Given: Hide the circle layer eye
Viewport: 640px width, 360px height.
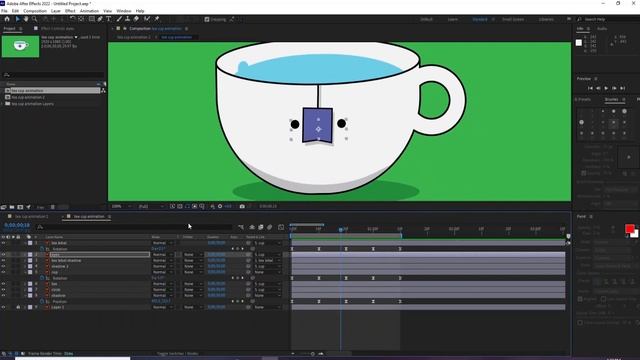Looking at the screenshot, I should pyautogui.click(x=3, y=289).
